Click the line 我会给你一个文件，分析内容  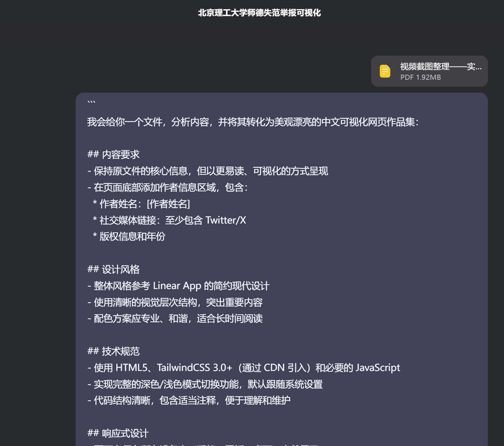pos(253,122)
